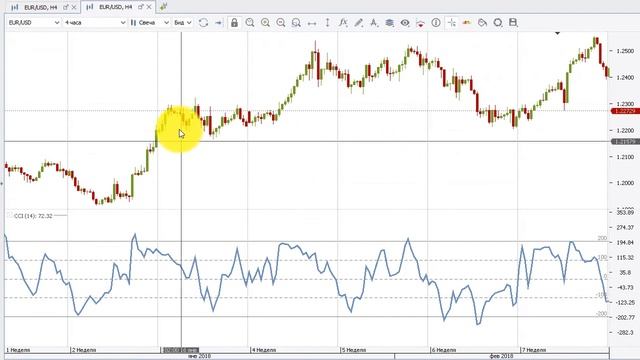Click the orange chart alert icon

coord(467,23)
